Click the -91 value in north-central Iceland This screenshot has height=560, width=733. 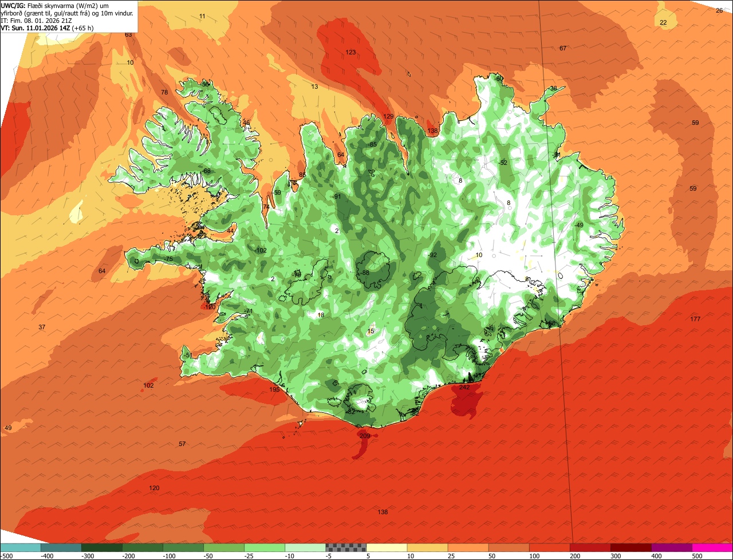click(x=337, y=196)
